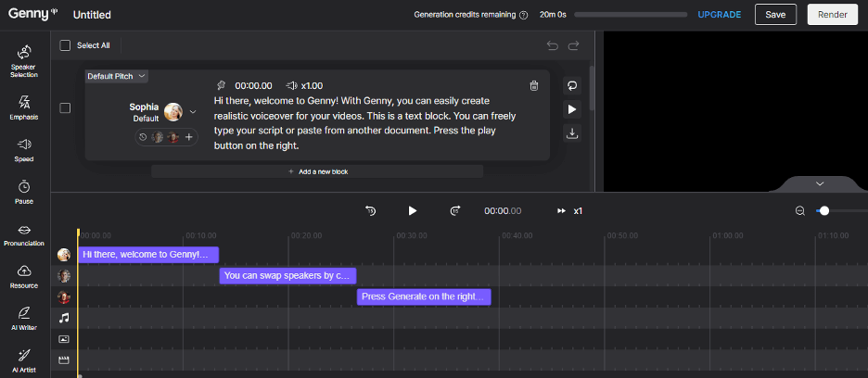Select the 'Press Generate on the right' clip
This screenshot has width=868, height=378.
coord(424,296)
